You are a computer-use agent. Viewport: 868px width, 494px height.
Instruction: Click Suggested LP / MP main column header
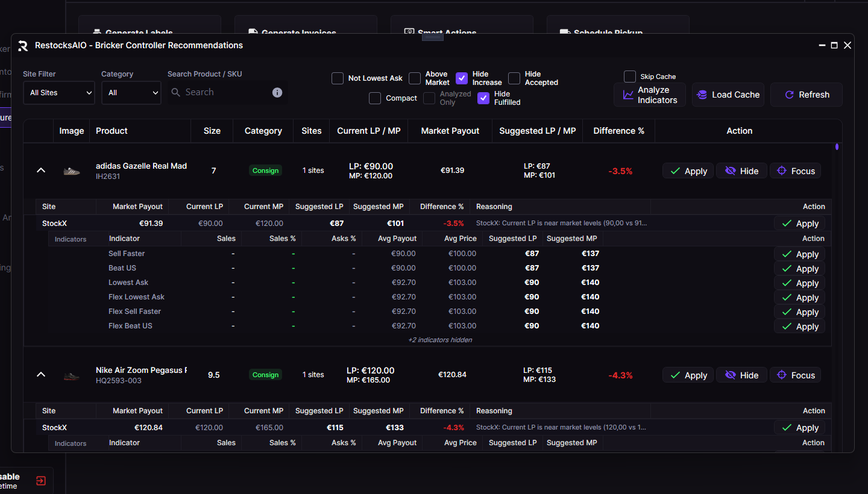pos(538,131)
